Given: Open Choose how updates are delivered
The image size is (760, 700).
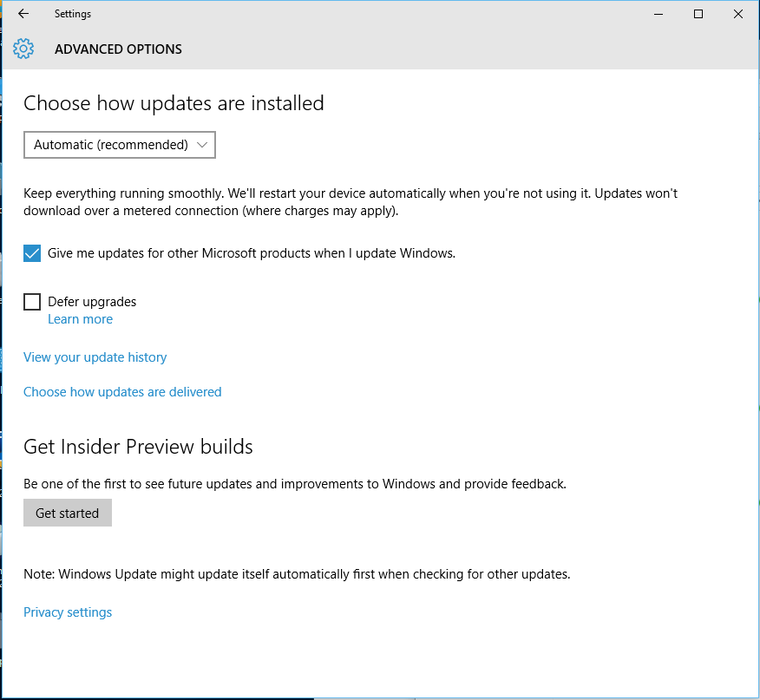Looking at the screenshot, I should click(122, 392).
